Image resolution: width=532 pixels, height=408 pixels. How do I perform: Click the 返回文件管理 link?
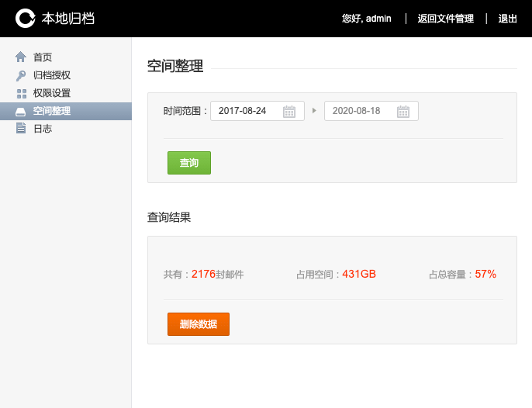pyautogui.click(x=445, y=19)
